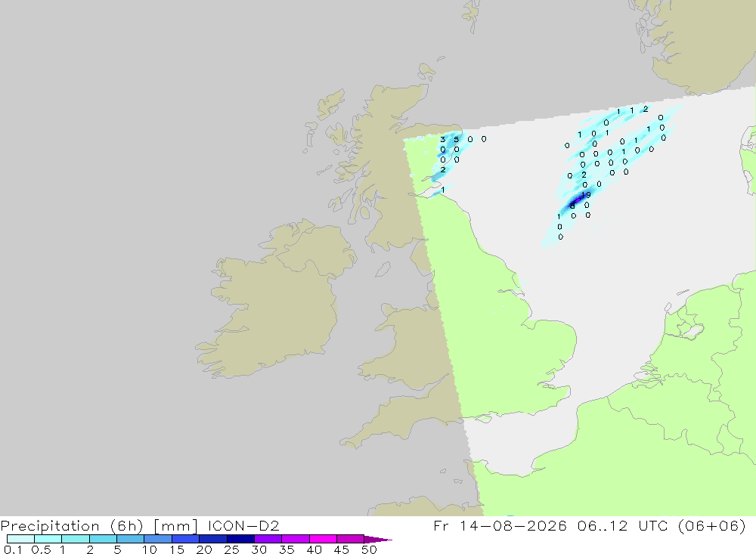Choose the 25–30 mm navy swatch
Viewport: 756px width, 554px height.
pyautogui.click(x=240, y=539)
